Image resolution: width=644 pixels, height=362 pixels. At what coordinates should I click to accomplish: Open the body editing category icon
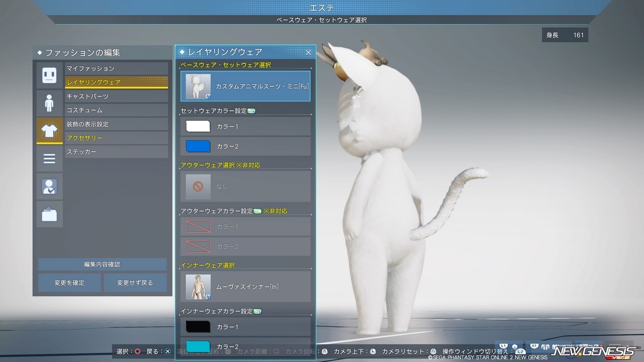pyautogui.click(x=49, y=103)
